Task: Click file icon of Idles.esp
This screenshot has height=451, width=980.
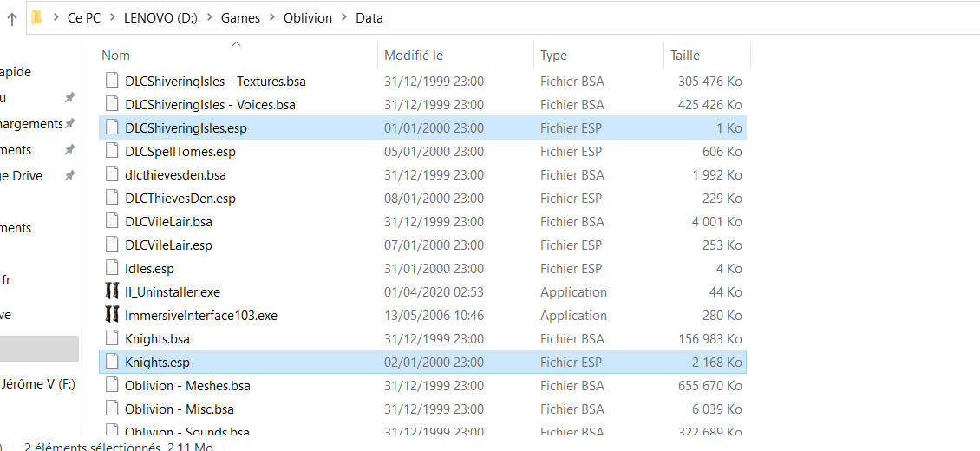Action: coord(112,269)
